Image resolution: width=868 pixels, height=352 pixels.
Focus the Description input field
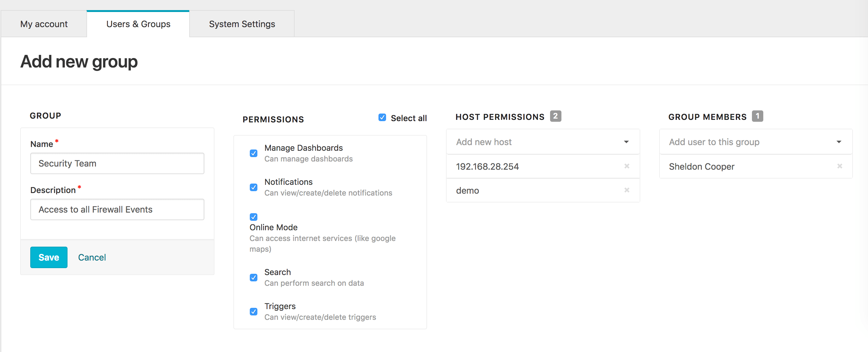(x=117, y=209)
